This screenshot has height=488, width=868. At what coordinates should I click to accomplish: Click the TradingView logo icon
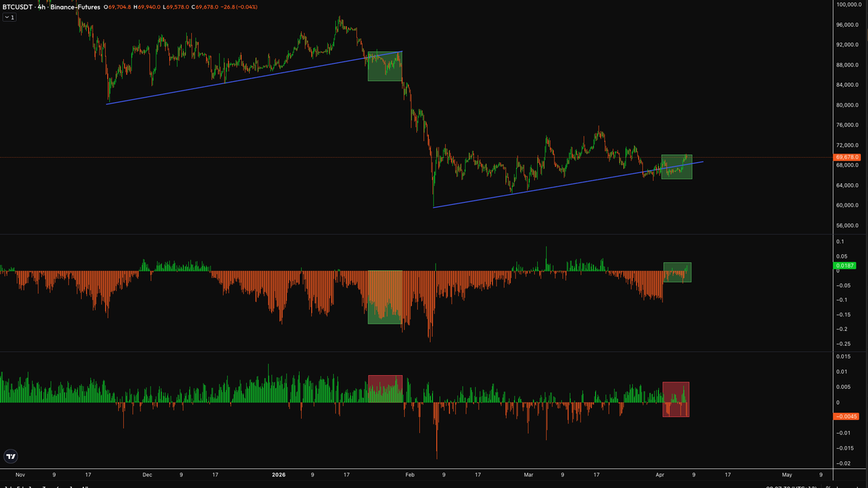point(11,456)
